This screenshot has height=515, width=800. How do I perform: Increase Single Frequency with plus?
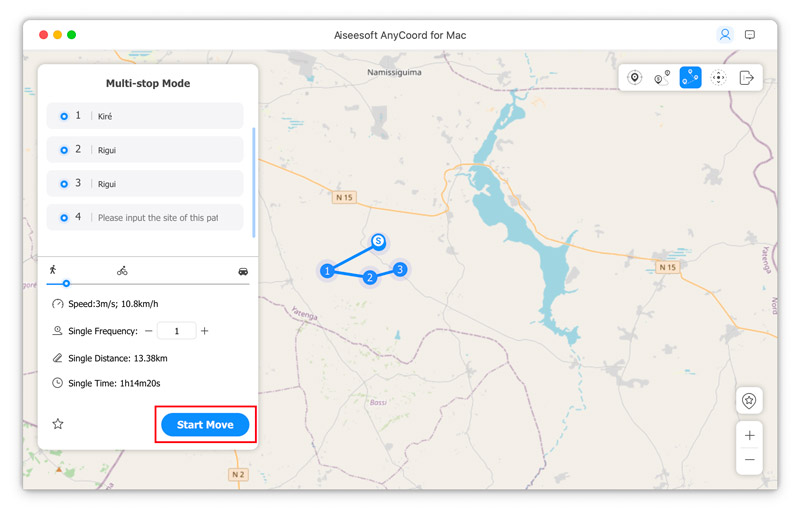pyautogui.click(x=205, y=331)
